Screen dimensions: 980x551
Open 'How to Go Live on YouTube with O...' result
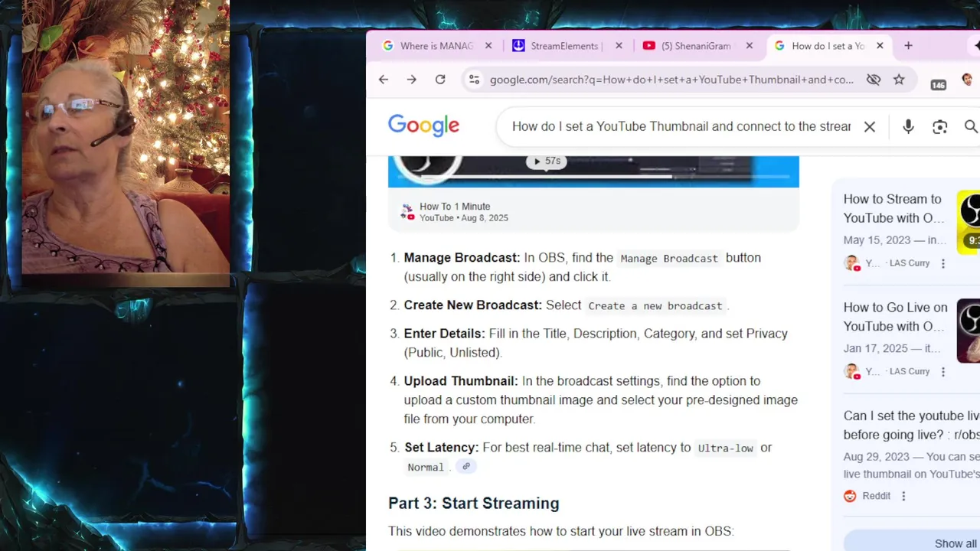(895, 317)
